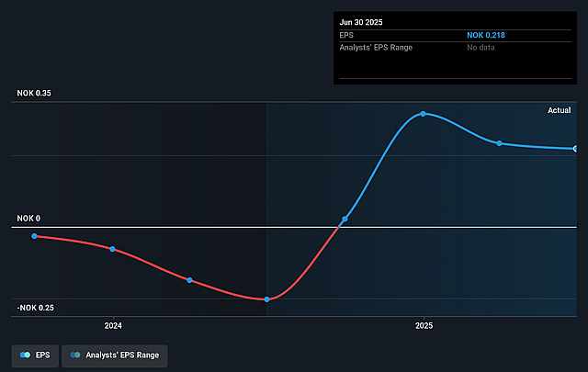Click the peak EPS data point at 2025

point(423,114)
